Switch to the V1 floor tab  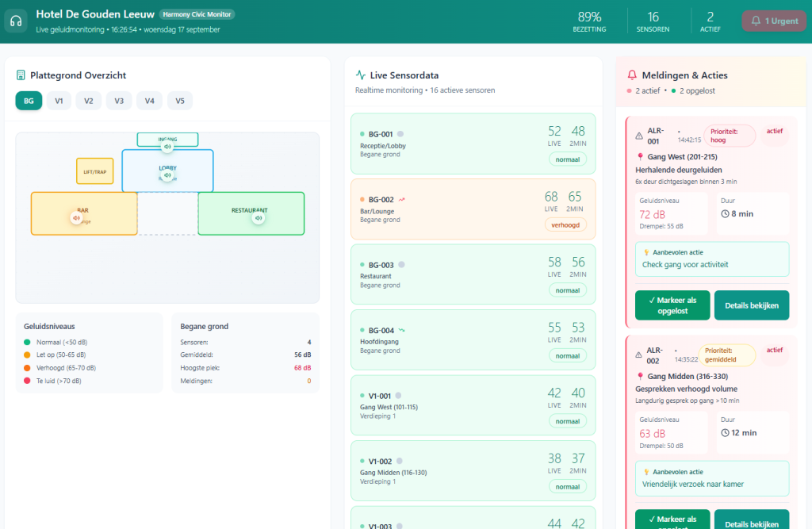59,101
